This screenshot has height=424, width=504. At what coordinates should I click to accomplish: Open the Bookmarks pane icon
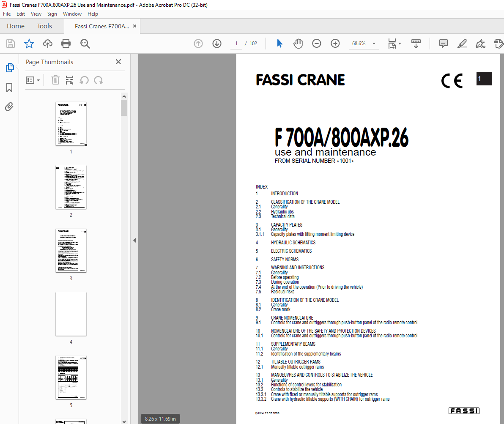9,88
